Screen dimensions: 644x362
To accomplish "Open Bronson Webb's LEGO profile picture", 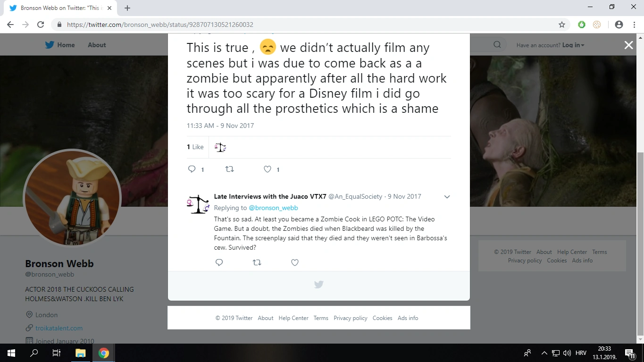I will (x=72, y=198).
